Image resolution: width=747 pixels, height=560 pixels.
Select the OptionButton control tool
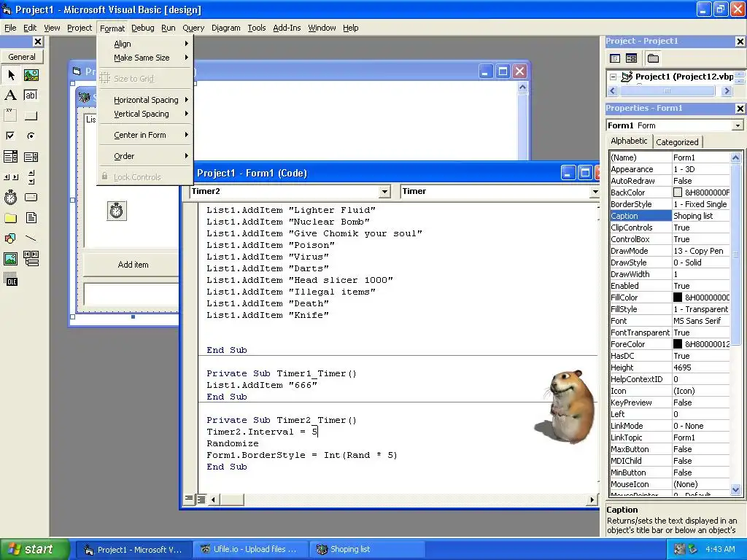31,136
